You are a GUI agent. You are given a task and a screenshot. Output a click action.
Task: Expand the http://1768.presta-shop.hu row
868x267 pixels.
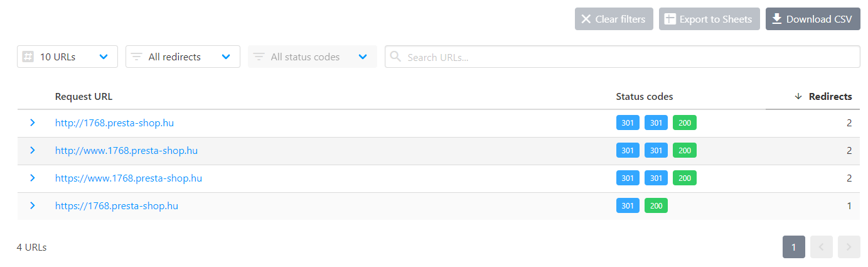(33, 123)
